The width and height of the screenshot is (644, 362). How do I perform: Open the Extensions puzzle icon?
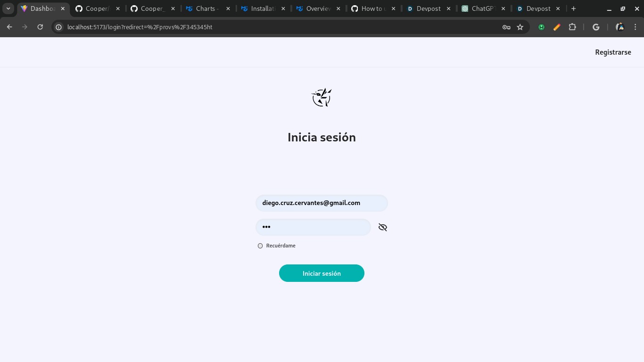click(572, 27)
